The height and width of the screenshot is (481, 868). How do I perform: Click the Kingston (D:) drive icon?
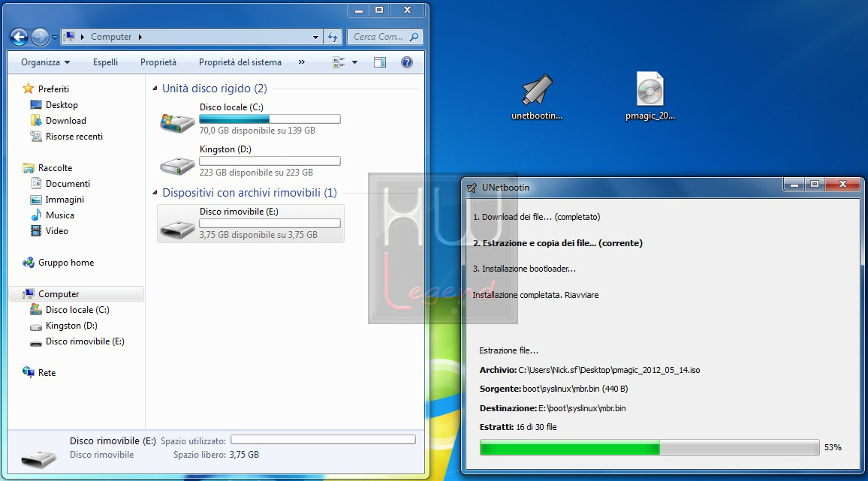tap(177, 164)
